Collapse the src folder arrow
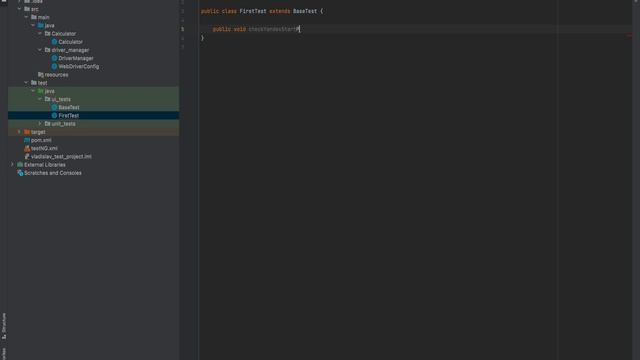Screen dimensions: 640x360 click(x=19, y=9)
